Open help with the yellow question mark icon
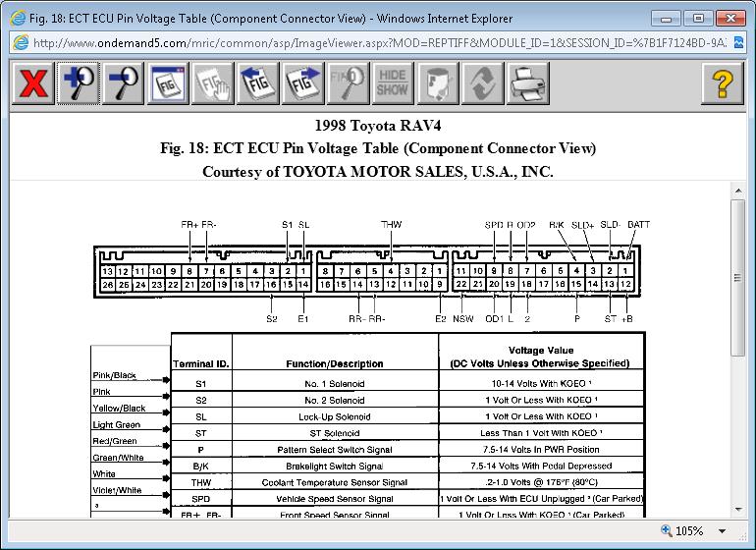The width and height of the screenshot is (756, 550). tap(723, 82)
